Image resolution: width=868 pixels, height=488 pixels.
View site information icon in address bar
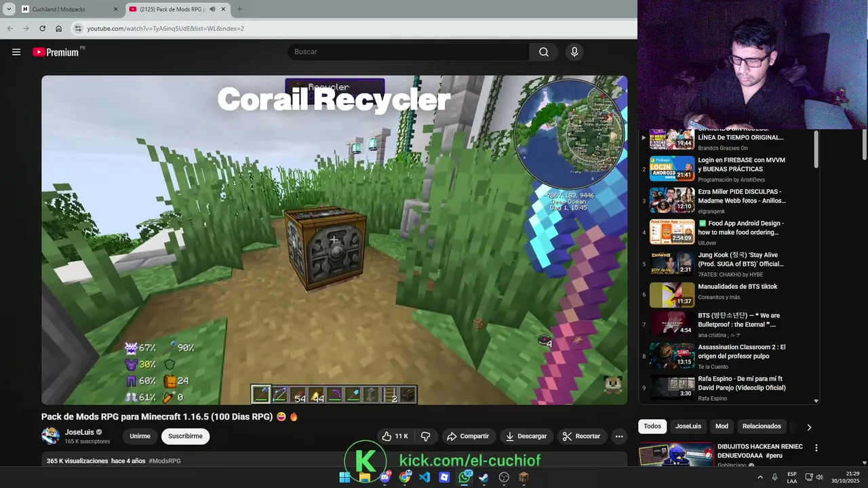pyautogui.click(x=78, y=28)
